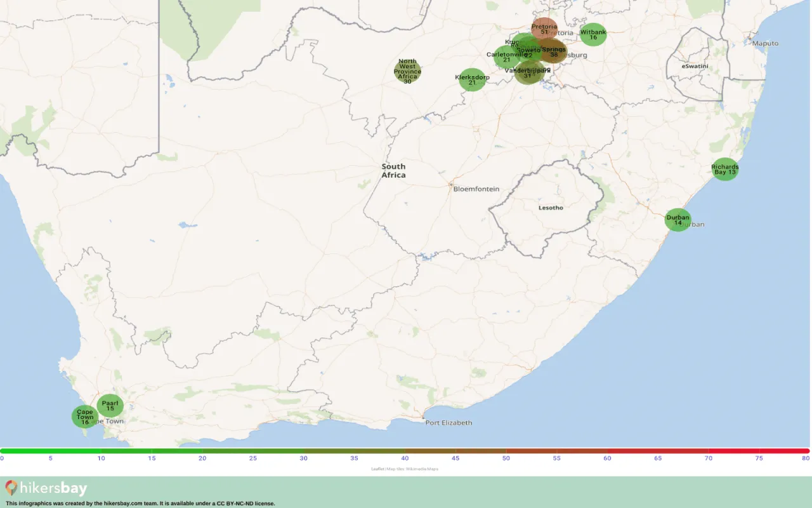Click the Bloemfontein city label

pyautogui.click(x=476, y=189)
